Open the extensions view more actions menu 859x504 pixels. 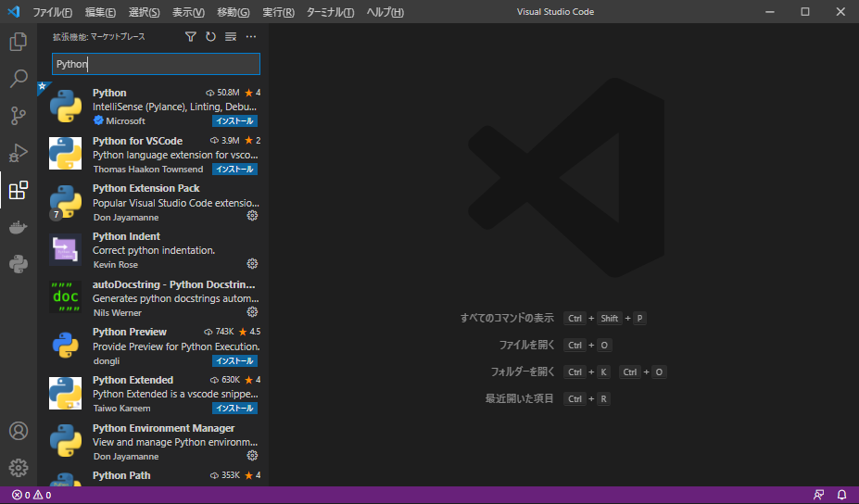[x=251, y=37]
